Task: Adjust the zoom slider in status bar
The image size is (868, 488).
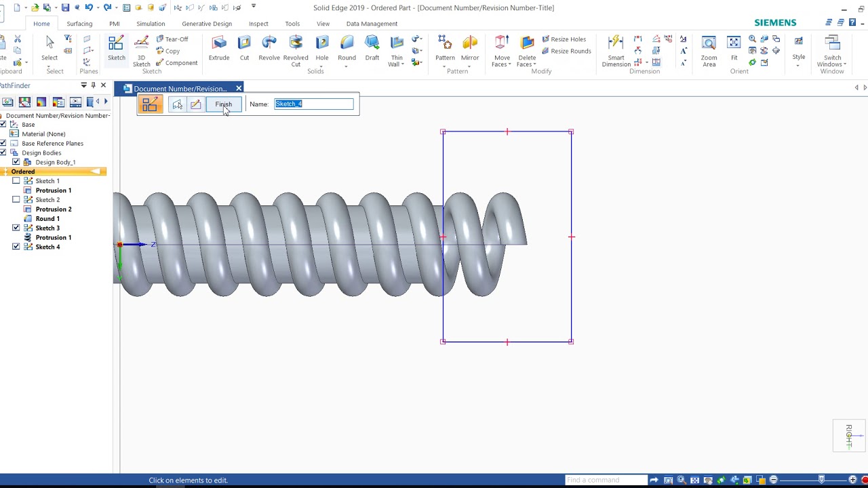Action: [821, 480]
